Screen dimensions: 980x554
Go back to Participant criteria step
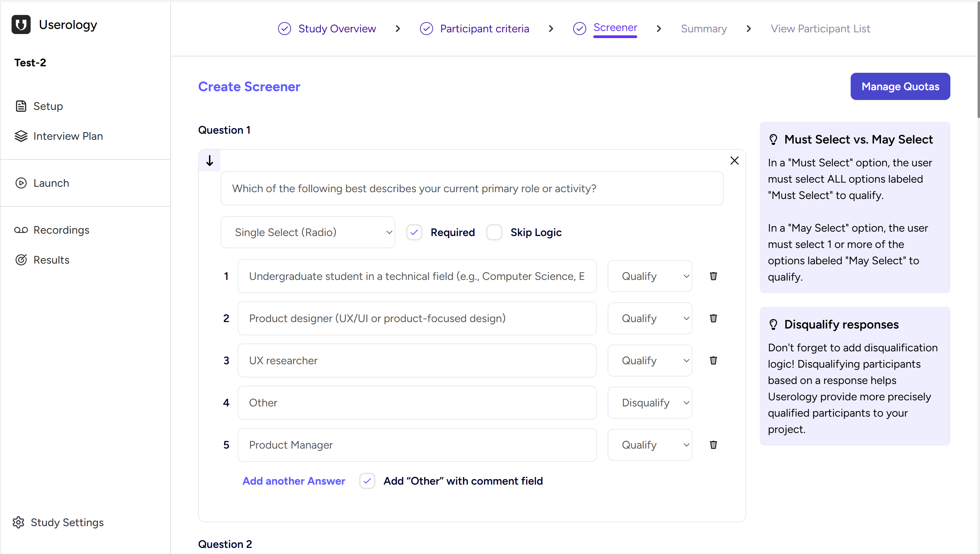click(x=484, y=29)
